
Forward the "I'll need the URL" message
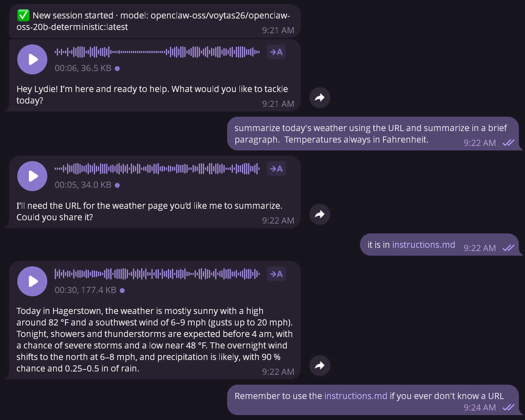tap(320, 215)
